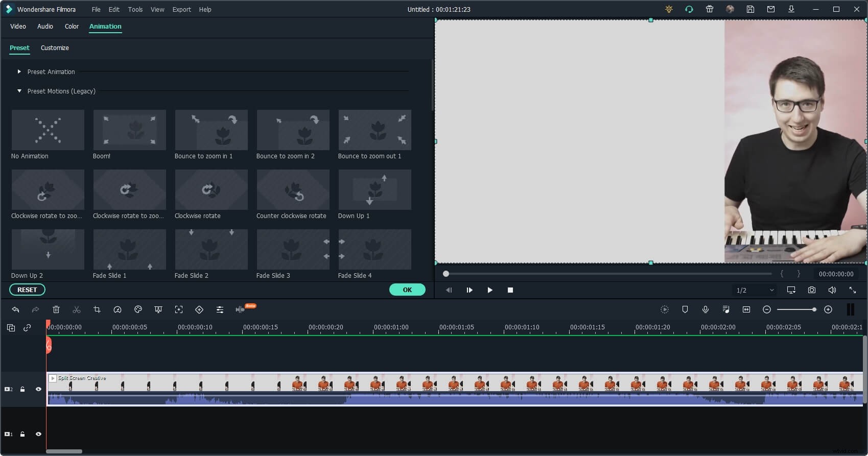The image size is (868, 456).
Task: Click the gift box icon
Action: (710, 9)
